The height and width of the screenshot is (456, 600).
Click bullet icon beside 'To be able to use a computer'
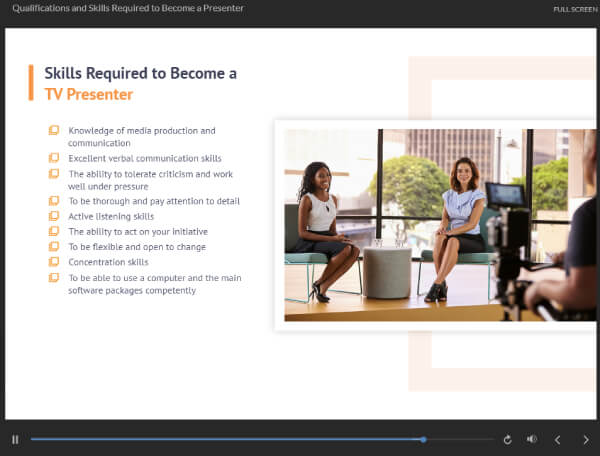54,278
